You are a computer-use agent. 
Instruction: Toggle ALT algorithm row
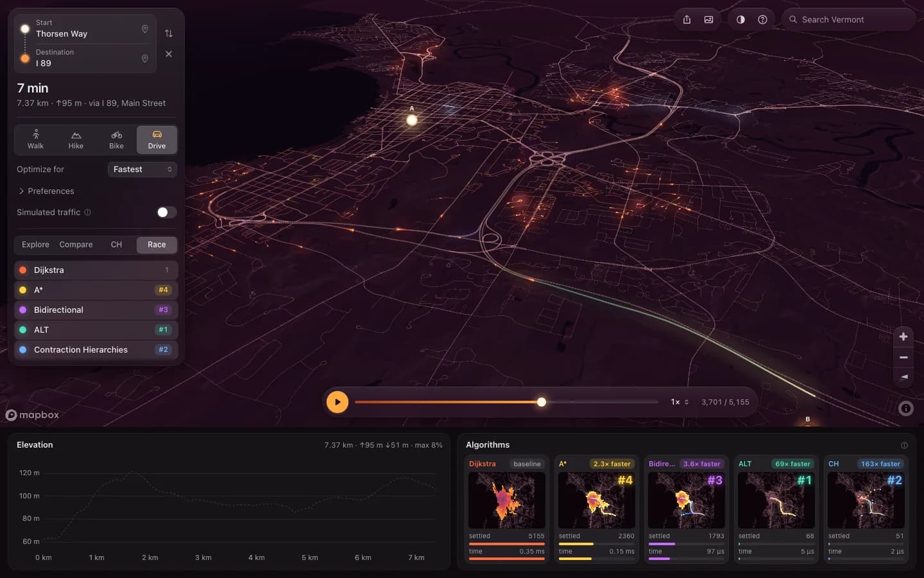[96, 329]
